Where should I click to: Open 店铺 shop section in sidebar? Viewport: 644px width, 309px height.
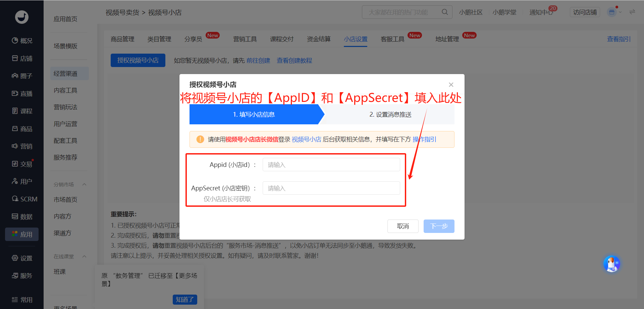click(22, 58)
